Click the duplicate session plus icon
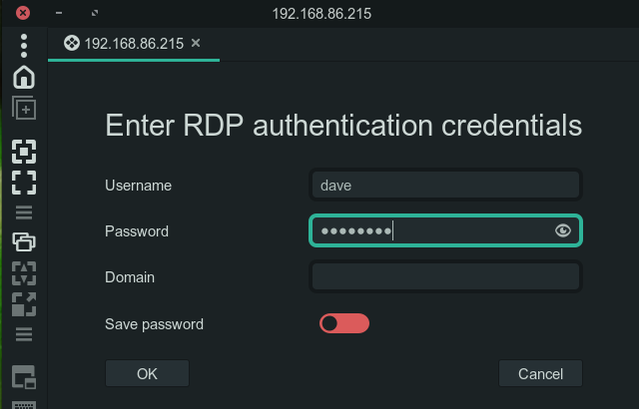The image size is (639, 409). click(24, 108)
